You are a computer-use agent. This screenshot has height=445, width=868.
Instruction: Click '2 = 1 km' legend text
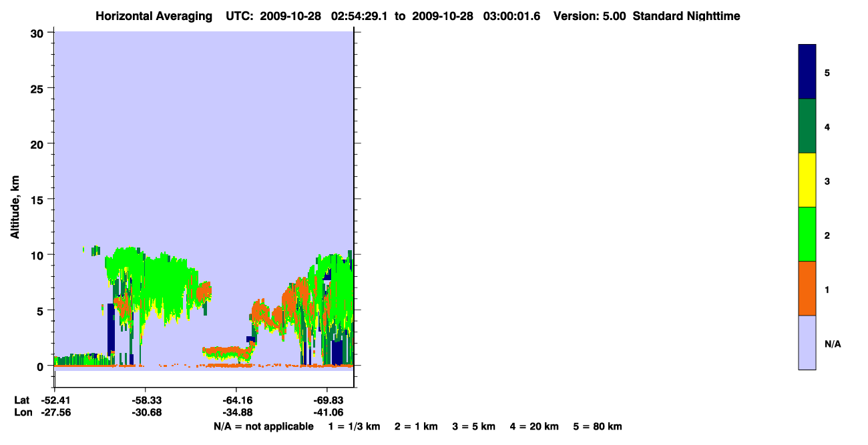coord(416,427)
